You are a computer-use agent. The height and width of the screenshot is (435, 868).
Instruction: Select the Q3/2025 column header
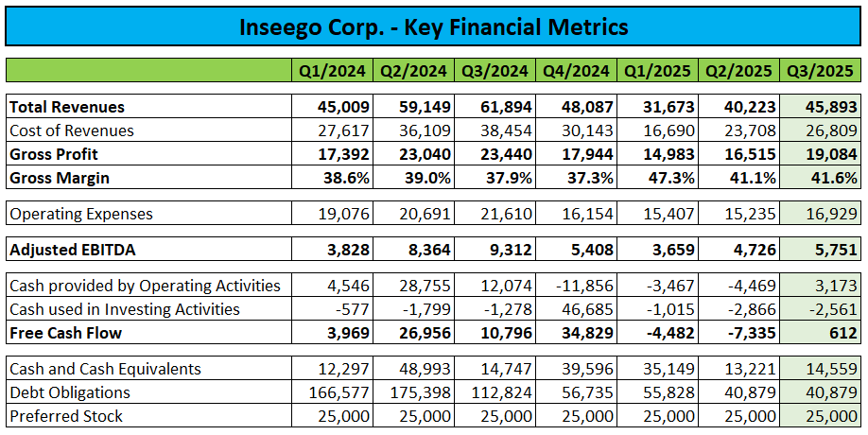(822, 70)
